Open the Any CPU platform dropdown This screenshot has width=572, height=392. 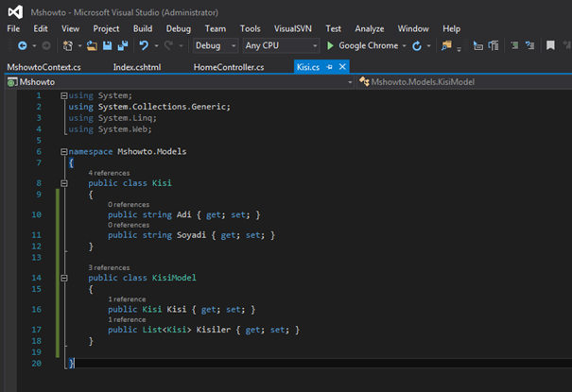pyautogui.click(x=281, y=45)
